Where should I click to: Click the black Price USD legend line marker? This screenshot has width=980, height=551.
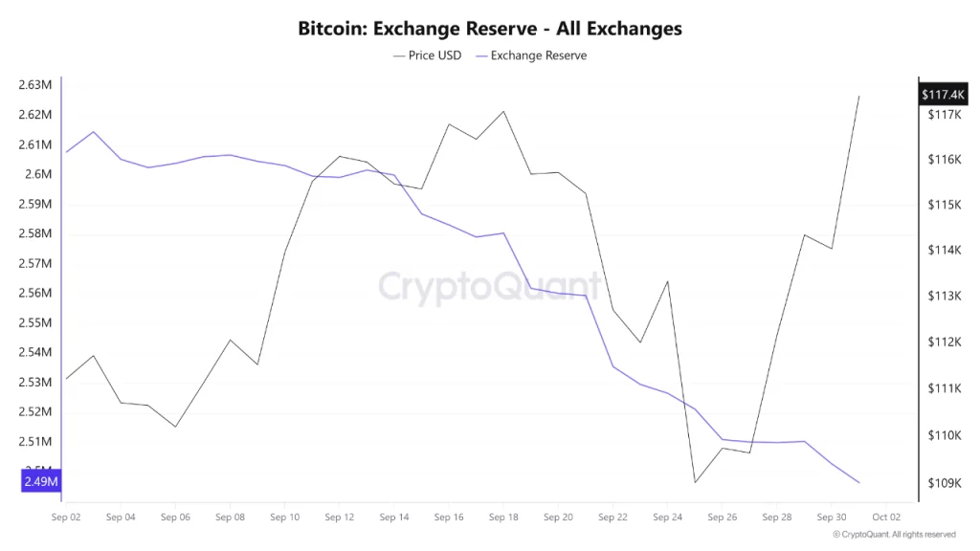[x=399, y=55]
